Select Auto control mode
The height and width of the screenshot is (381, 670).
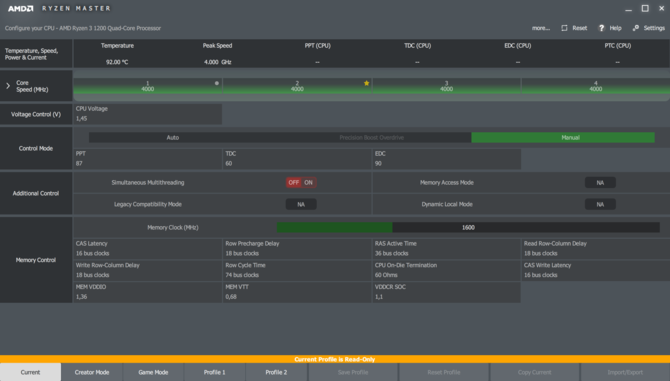tap(173, 138)
